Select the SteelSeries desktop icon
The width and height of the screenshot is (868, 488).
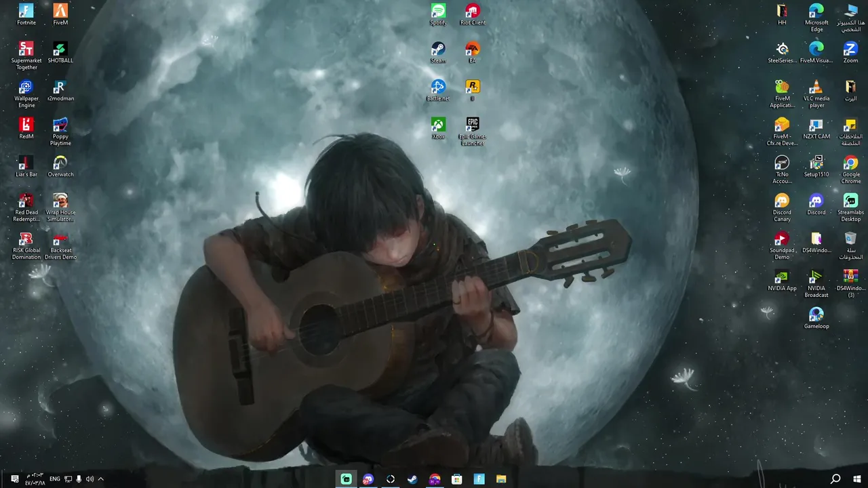[x=782, y=52]
